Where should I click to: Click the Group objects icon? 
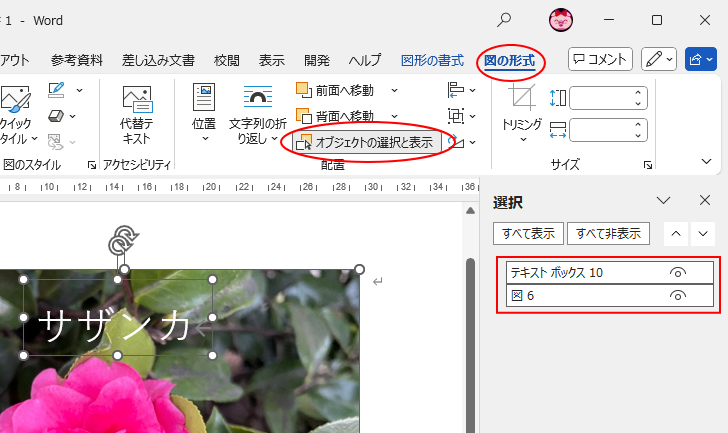pos(455,116)
